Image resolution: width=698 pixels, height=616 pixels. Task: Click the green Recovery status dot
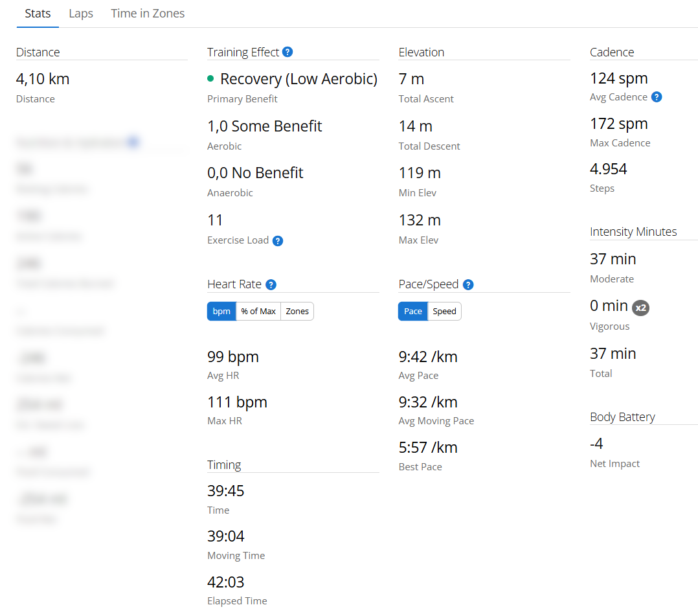pos(210,79)
